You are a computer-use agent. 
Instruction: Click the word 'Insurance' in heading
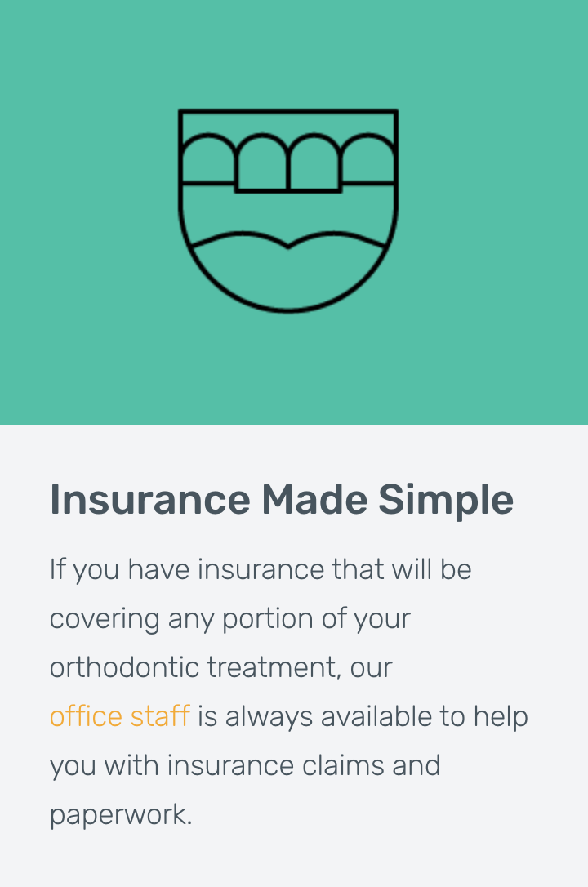[149, 500]
